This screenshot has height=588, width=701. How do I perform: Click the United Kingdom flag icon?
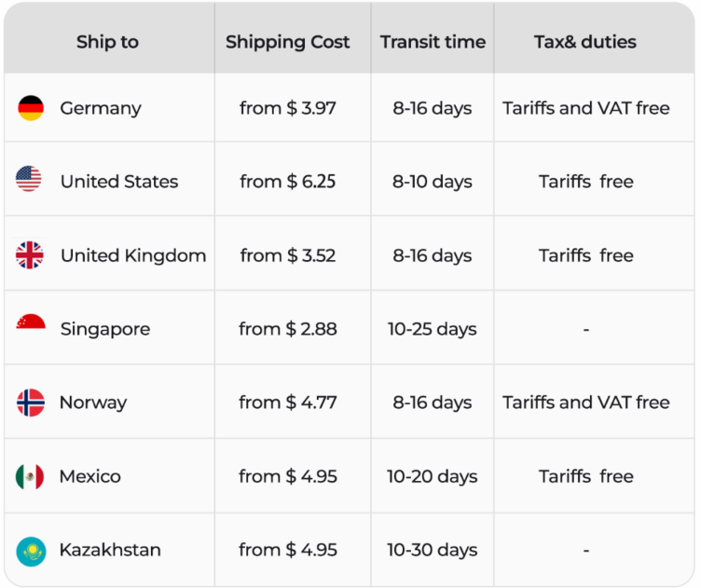[30, 255]
